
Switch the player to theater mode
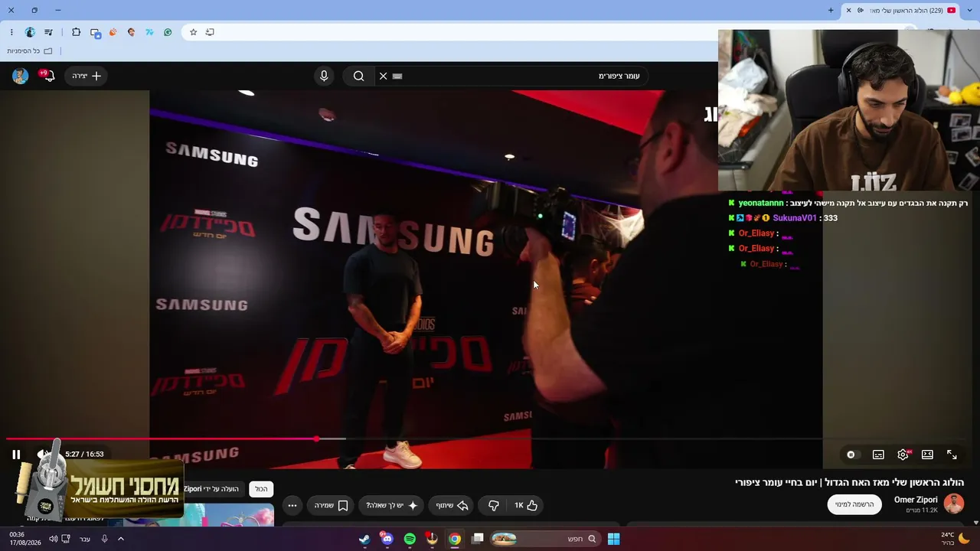point(927,455)
